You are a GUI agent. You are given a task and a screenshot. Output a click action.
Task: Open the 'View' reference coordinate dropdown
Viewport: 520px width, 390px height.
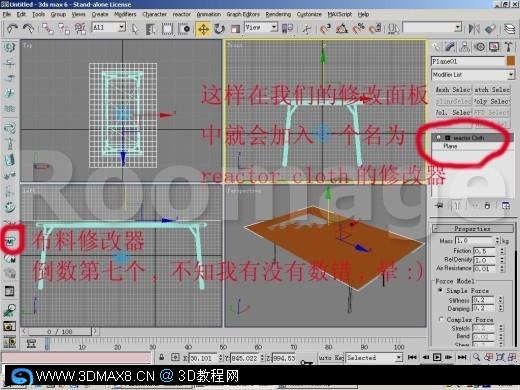[261, 27]
